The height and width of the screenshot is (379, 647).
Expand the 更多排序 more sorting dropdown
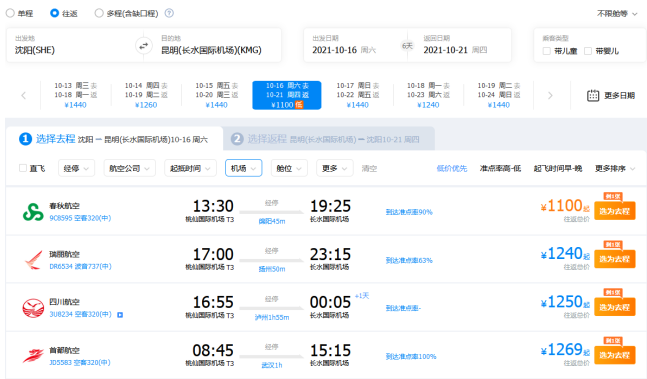click(615, 168)
